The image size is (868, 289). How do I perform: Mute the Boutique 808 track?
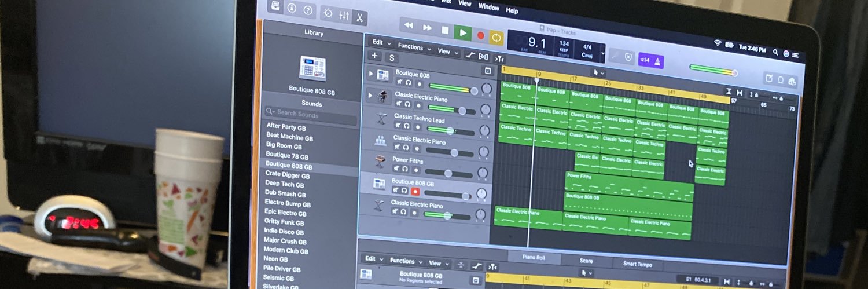tap(399, 83)
